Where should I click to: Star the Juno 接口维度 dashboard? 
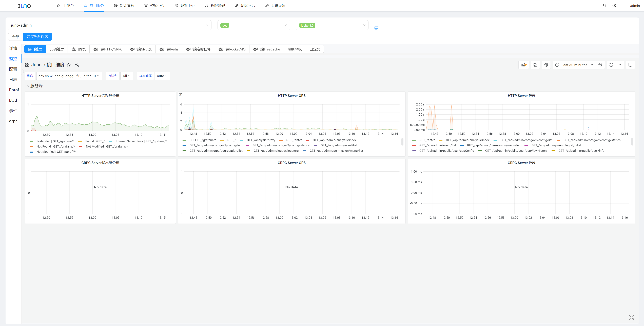[69, 65]
